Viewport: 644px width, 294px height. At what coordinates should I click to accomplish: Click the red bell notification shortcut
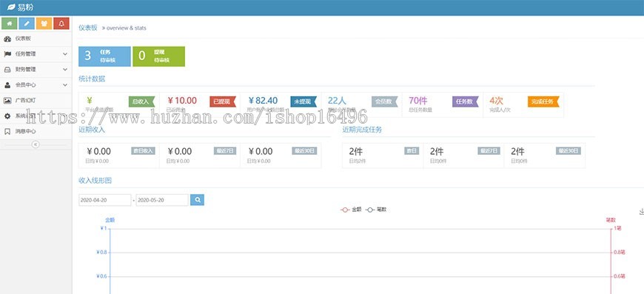[x=61, y=24]
